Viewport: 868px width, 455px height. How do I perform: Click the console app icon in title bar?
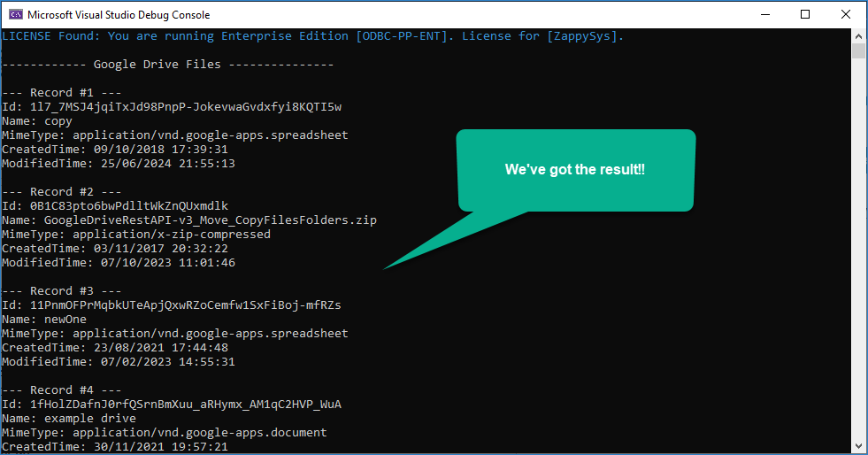pos(16,14)
